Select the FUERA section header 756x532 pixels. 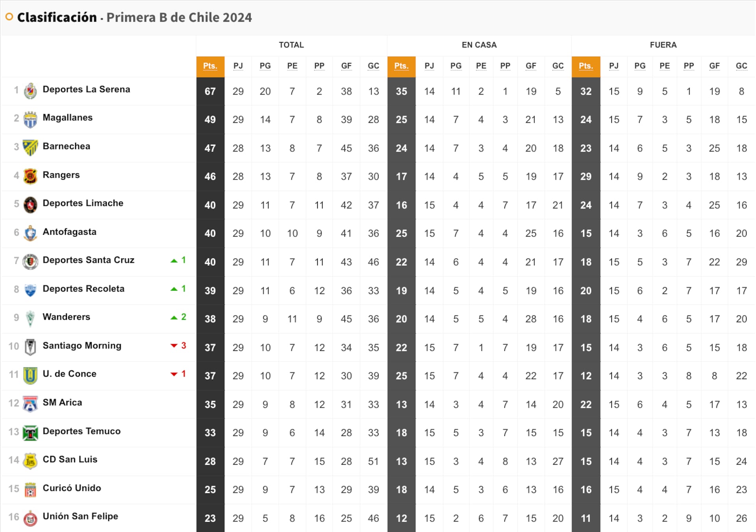point(663,45)
